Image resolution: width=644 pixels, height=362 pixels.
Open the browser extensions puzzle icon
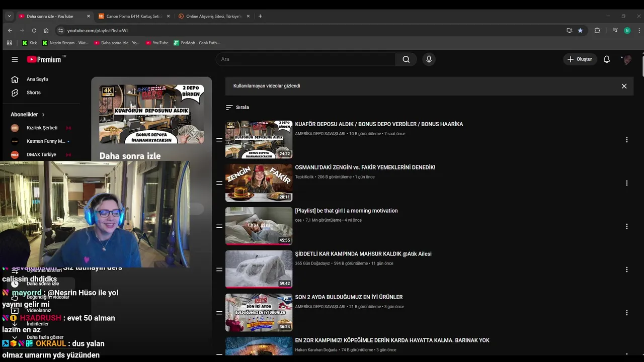[x=597, y=30]
